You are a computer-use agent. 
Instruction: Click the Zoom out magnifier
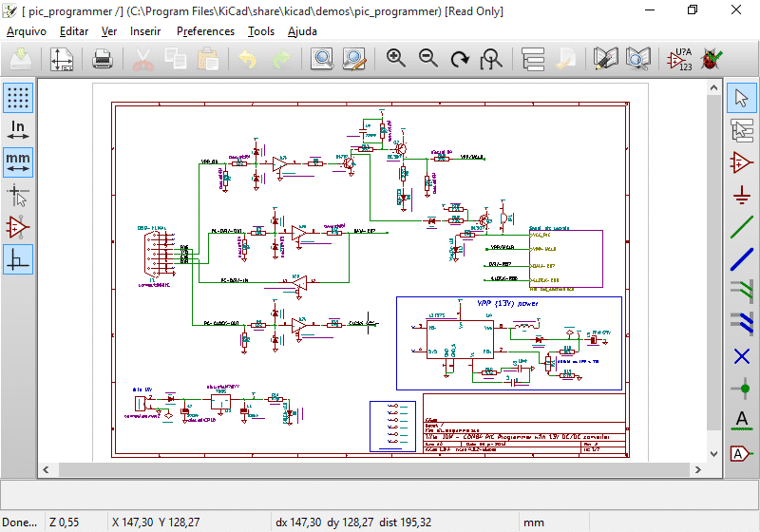[428, 59]
